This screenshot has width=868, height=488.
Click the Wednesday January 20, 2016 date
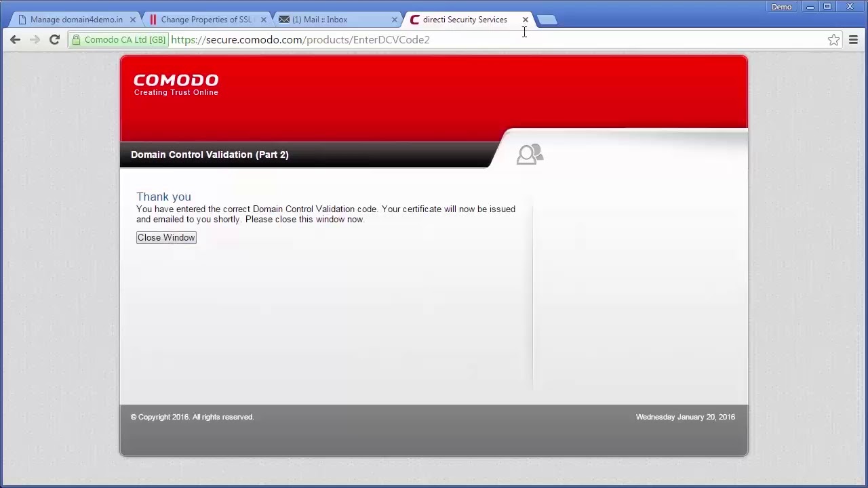coord(686,417)
